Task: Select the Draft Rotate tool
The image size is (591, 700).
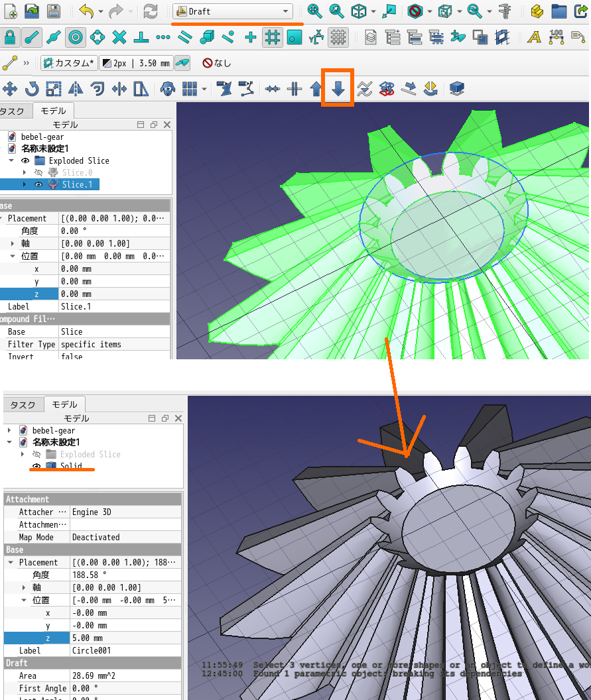Action: (x=32, y=89)
